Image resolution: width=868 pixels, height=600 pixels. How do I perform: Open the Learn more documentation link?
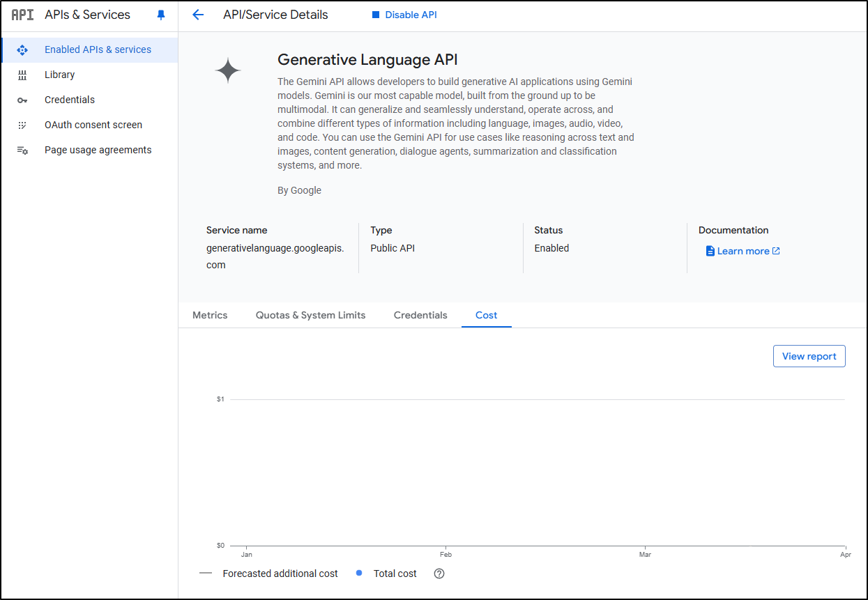coord(743,251)
